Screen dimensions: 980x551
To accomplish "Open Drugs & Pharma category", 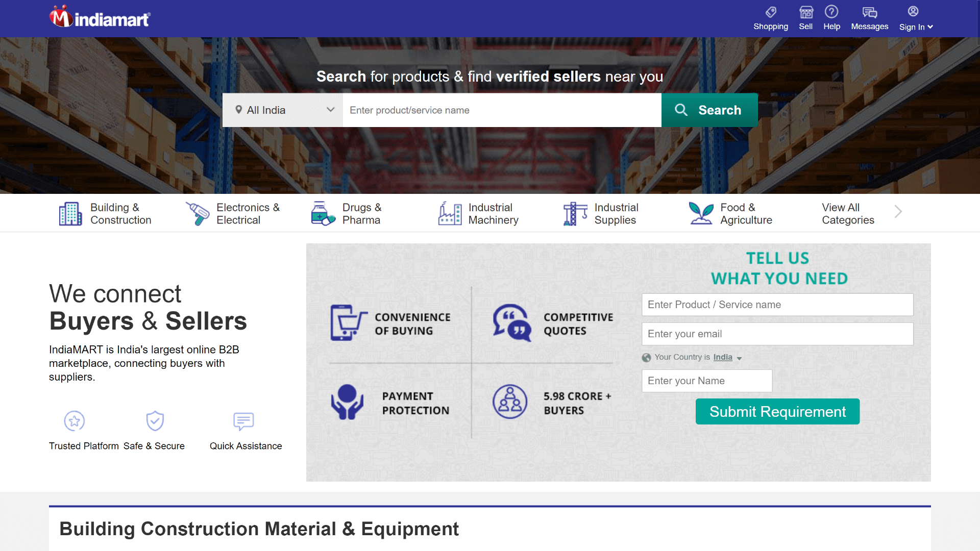I will pos(347,213).
